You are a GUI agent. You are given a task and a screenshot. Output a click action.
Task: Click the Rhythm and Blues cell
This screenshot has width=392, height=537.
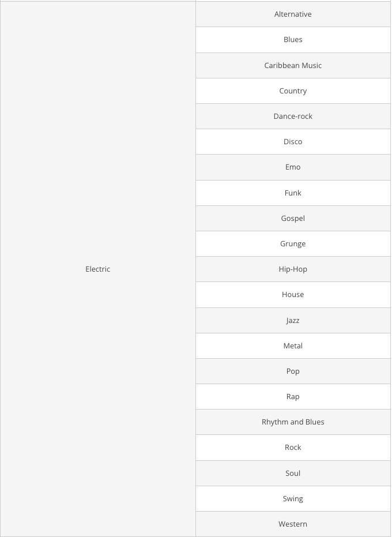point(293,422)
